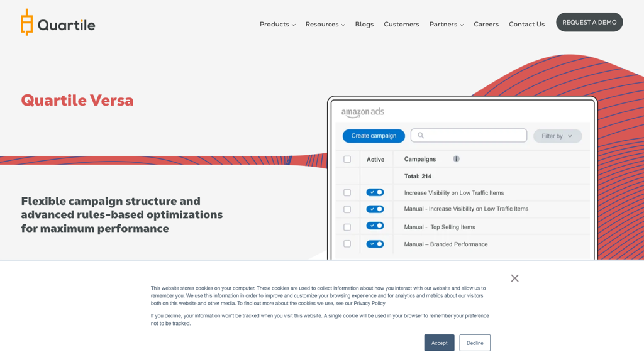Open the Resources dropdown menu
The image size is (644, 362).
click(325, 25)
